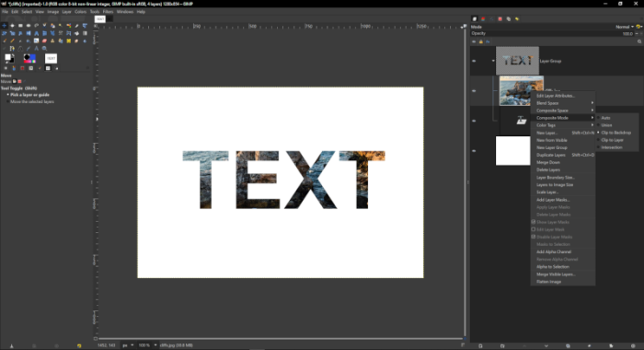The width and height of the screenshot is (644, 350).
Task: Adjust the layer Opacity slider
Action: (x=552, y=34)
